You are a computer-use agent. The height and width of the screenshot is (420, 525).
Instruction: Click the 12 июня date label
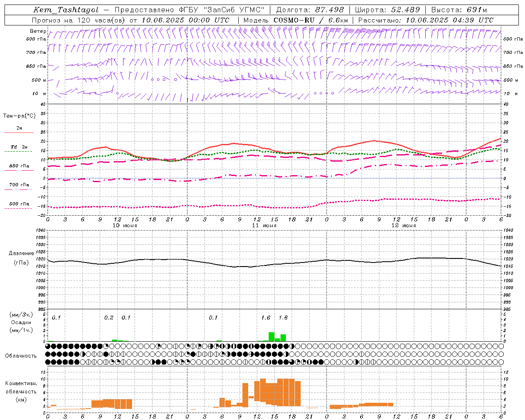click(x=404, y=225)
